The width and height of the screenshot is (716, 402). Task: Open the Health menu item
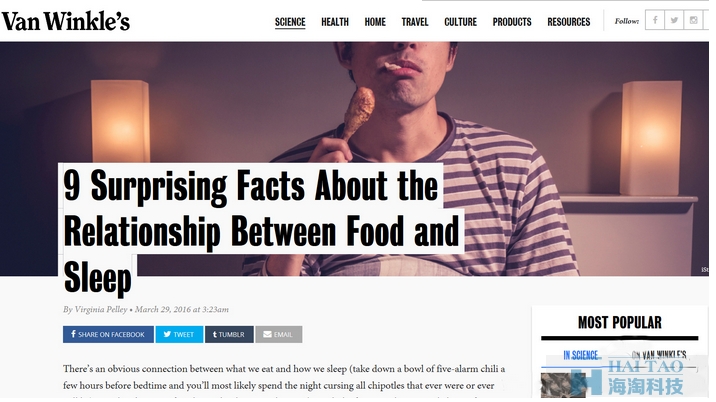pos(335,22)
